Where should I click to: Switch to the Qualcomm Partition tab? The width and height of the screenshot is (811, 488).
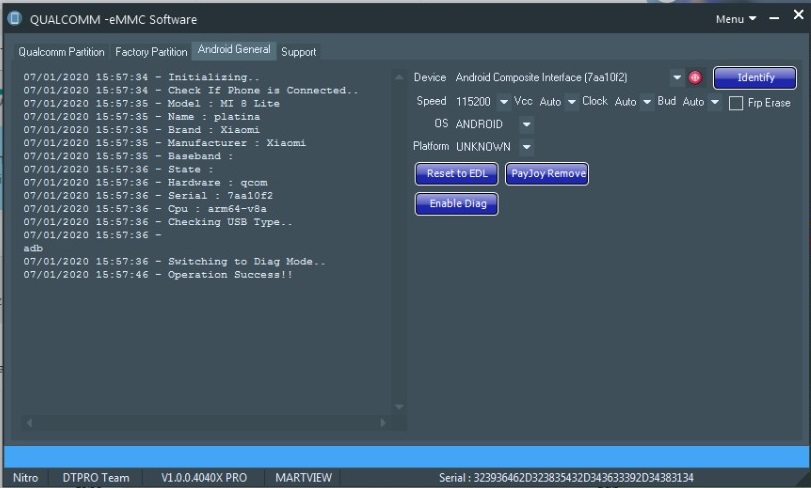[x=62, y=52]
